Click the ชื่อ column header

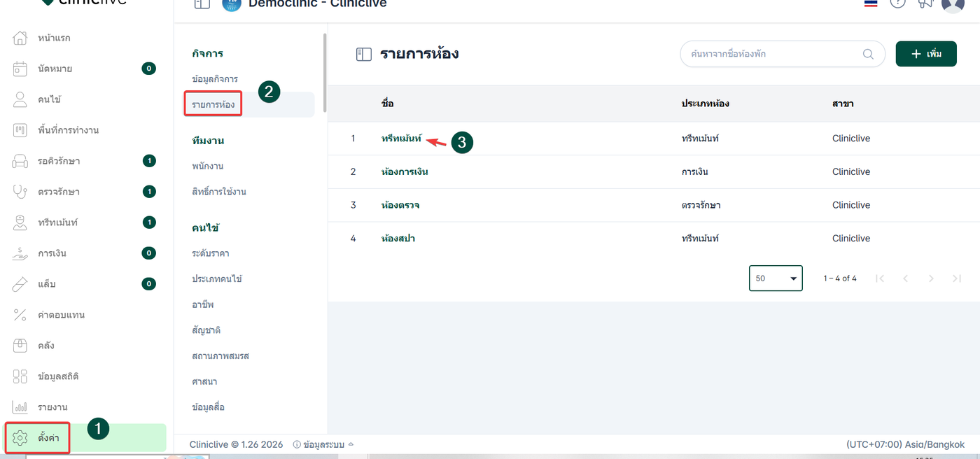point(388,104)
